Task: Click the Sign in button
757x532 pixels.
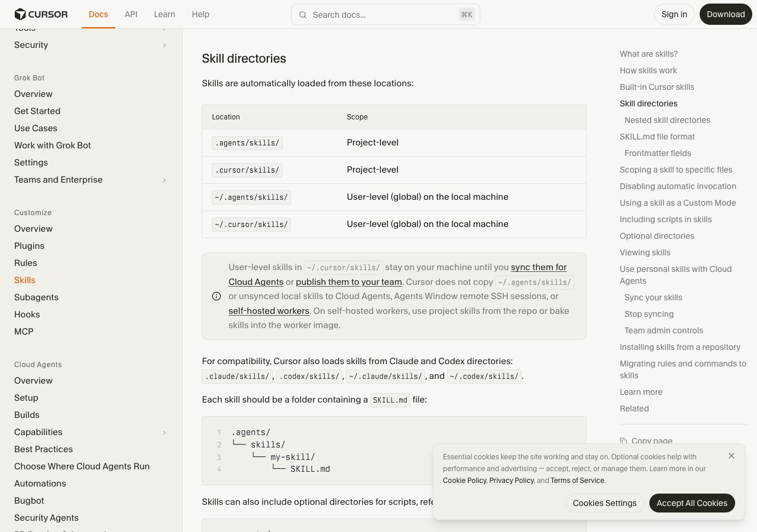Action: [x=674, y=14]
